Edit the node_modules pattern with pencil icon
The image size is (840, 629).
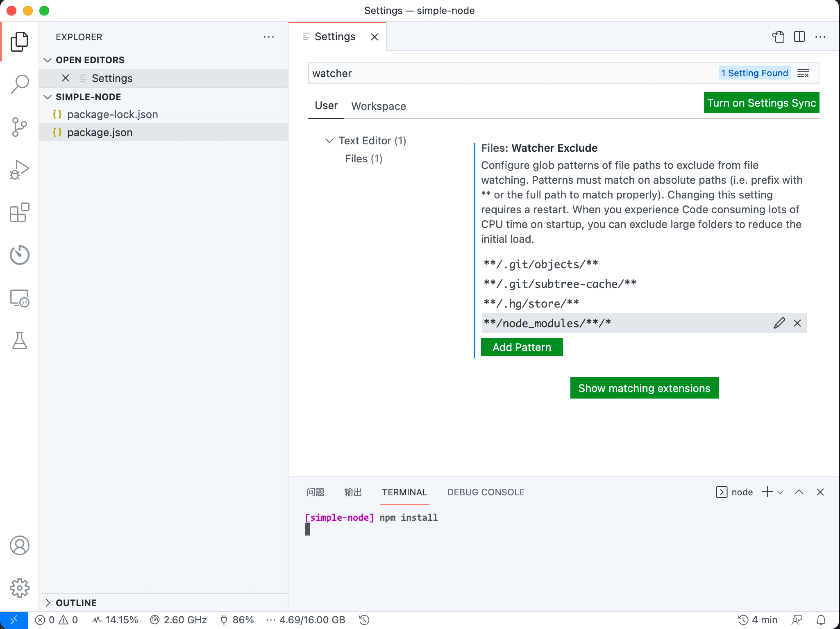pos(779,323)
